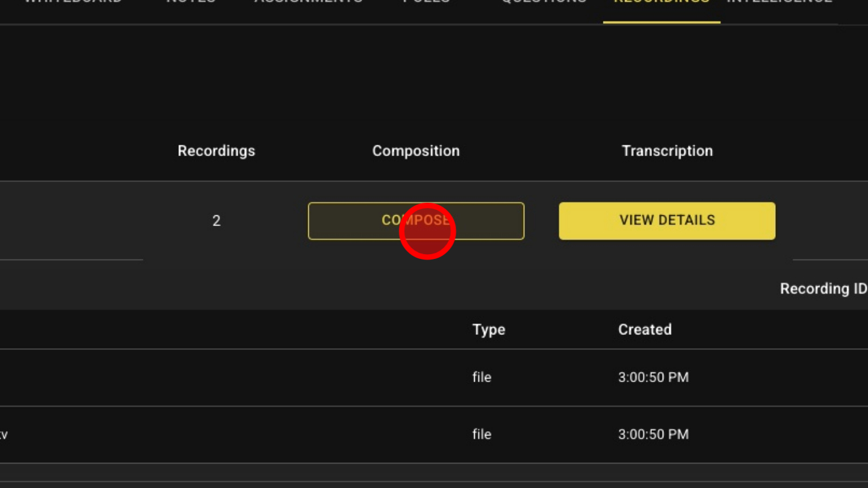This screenshot has height=488, width=868.
Task: Click the Recordings column header
Action: click(216, 151)
